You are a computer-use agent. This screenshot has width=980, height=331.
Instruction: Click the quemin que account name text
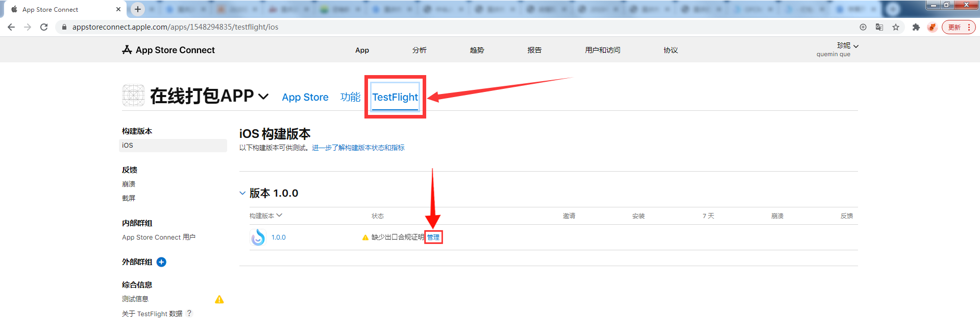pos(834,54)
